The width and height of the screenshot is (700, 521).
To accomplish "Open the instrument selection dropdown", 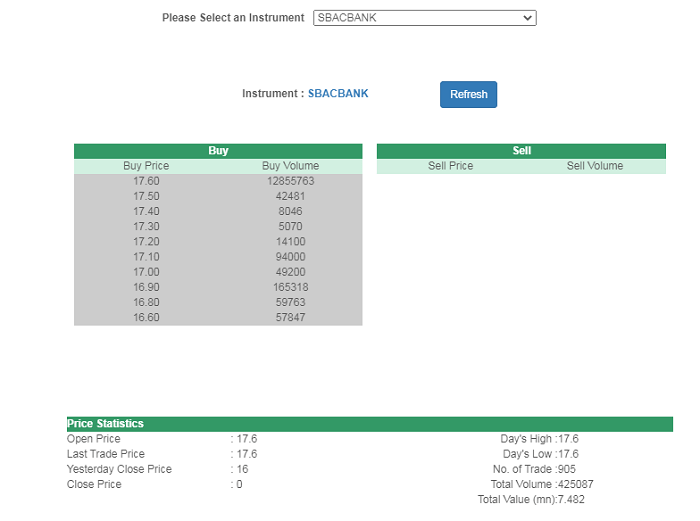I will [x=424, y=18].
